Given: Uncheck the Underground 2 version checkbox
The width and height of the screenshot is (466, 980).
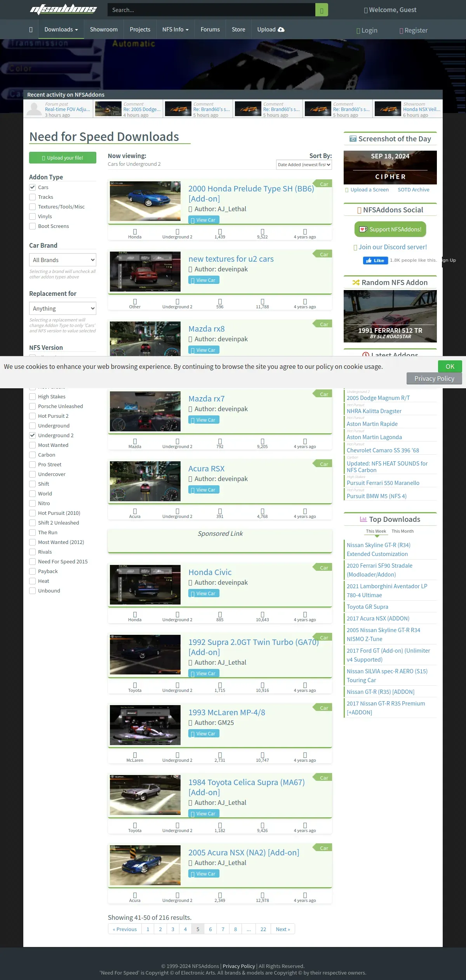Looking at the screenshot, I should point(33,435).
